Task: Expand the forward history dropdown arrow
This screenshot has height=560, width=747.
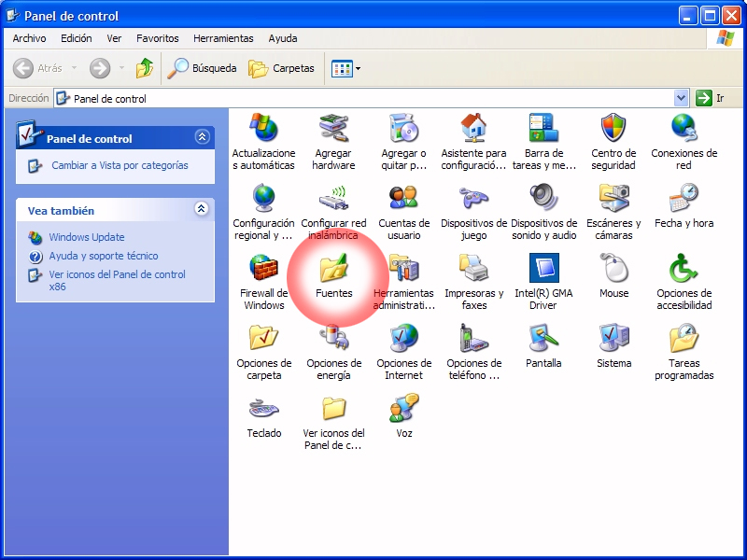Action: point(121,68)
